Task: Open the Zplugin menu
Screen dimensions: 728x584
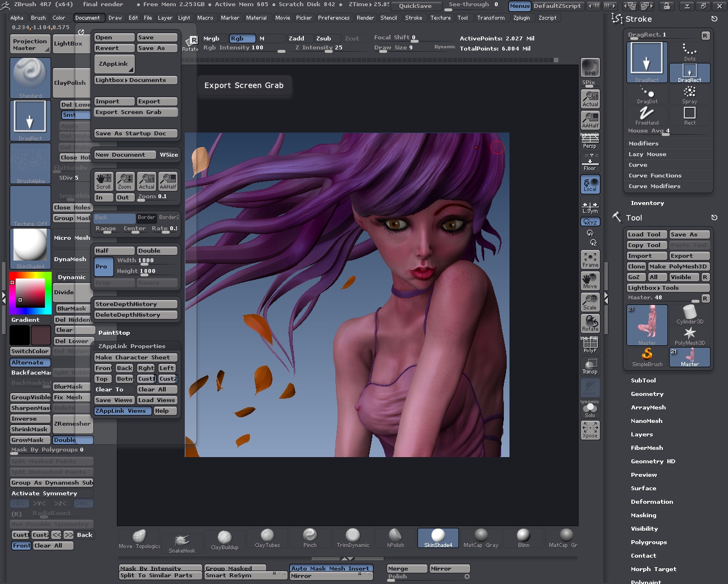Action: click(521, 18)
